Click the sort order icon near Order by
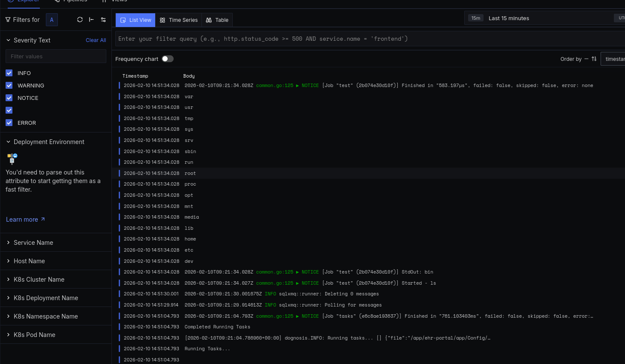Viewport: 625px width, 364px height. pos(594,59)
